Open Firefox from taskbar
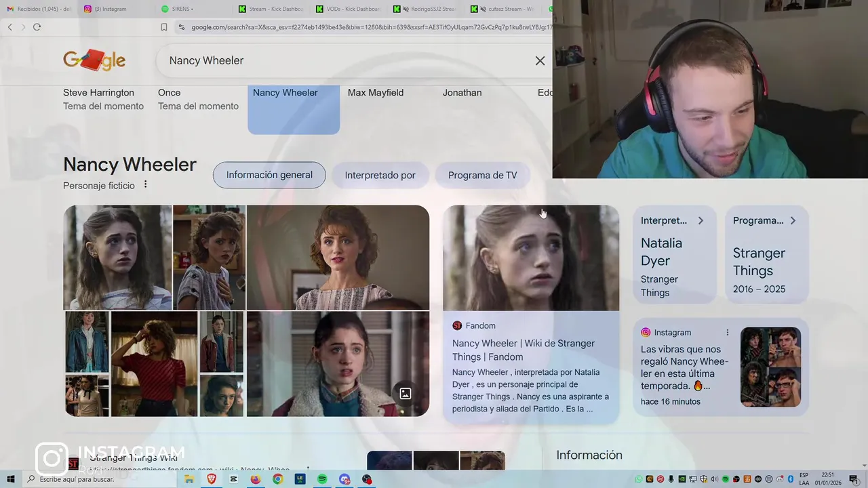868x488 pixels. (x=256, y=479)
